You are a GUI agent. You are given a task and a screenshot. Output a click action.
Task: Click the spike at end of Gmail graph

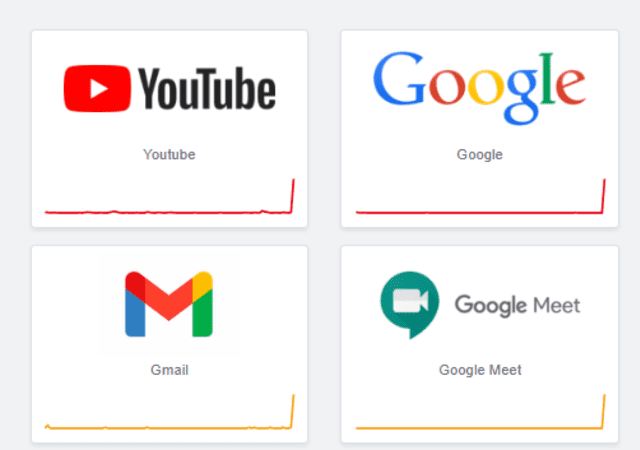[292, 412]
